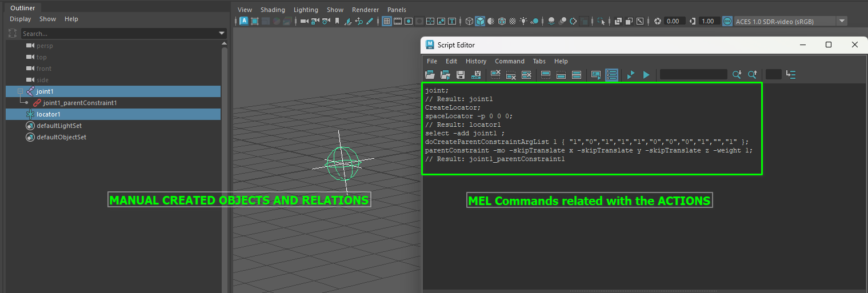The image size is (868, 293).
Task: Open the viewport Panels menu
Action: tap(397, 10)
